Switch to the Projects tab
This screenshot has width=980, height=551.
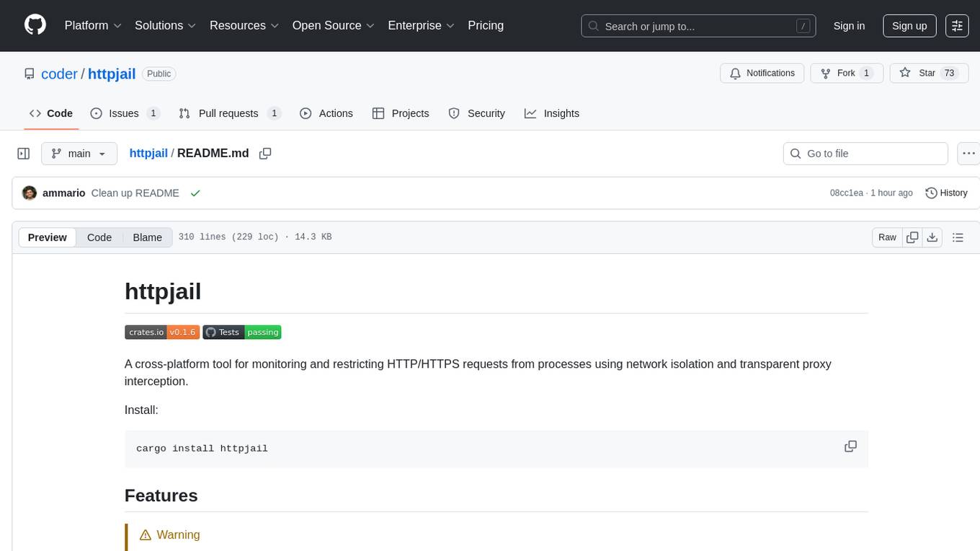coord(401,113)
